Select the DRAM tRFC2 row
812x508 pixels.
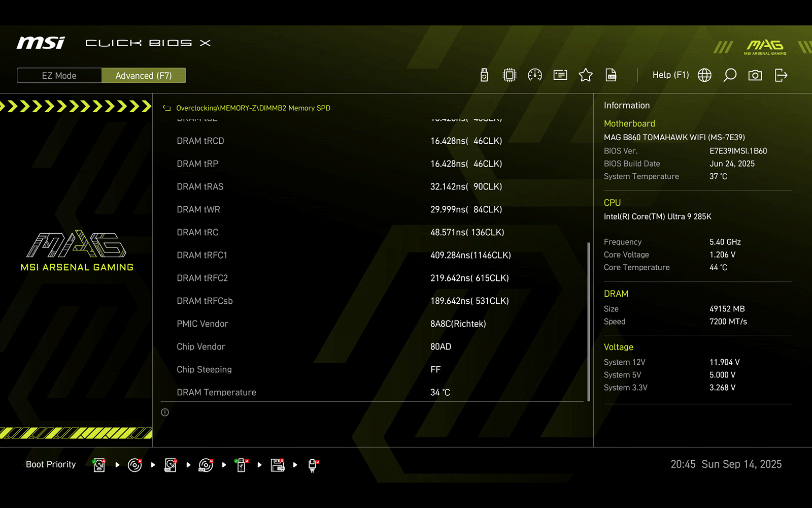(373, 278)
